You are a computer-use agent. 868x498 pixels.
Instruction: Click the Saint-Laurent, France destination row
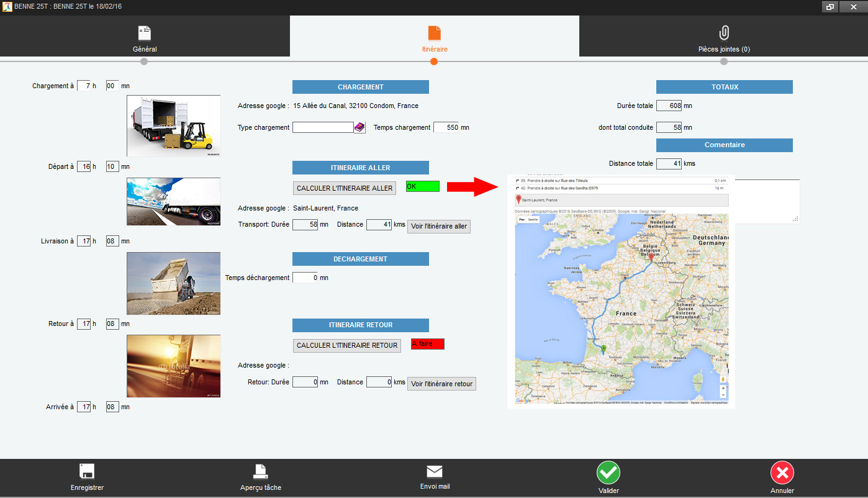[622, 200]
